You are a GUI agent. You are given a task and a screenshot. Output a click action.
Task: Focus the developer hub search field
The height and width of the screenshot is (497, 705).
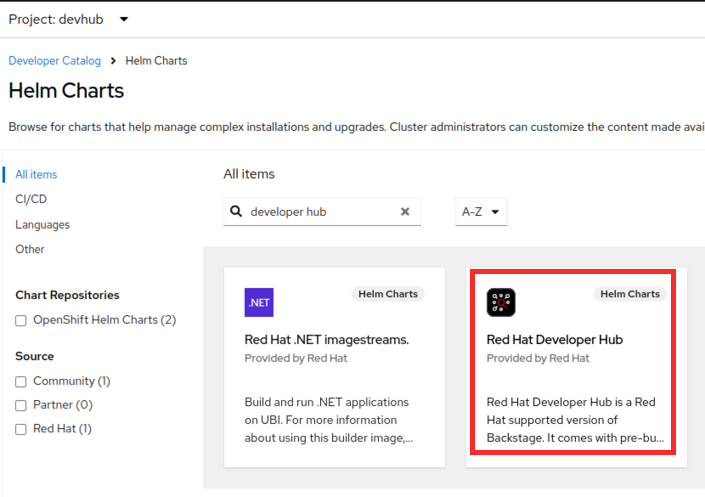coord(321,212)
